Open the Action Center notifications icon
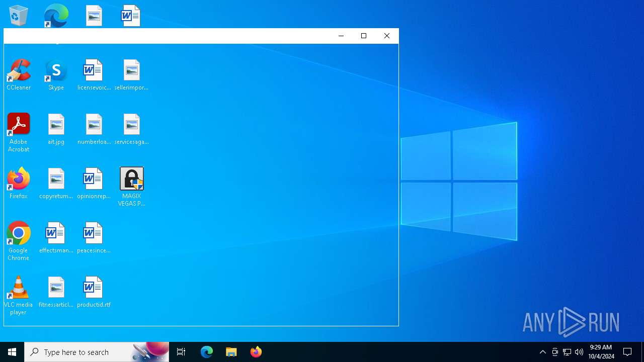This screenshot has width=644, height=362. pyautogui.click(x=627, y=352)
